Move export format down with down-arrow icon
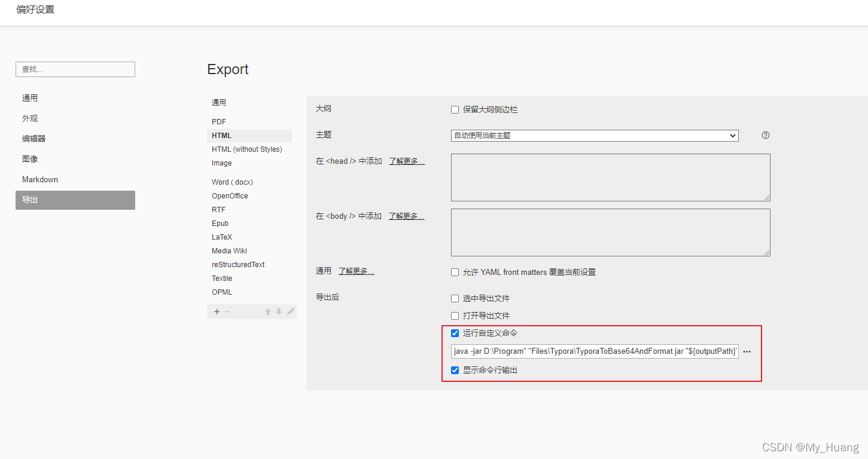868x459 pixels. pyautogui.click(x=278, y=311)
